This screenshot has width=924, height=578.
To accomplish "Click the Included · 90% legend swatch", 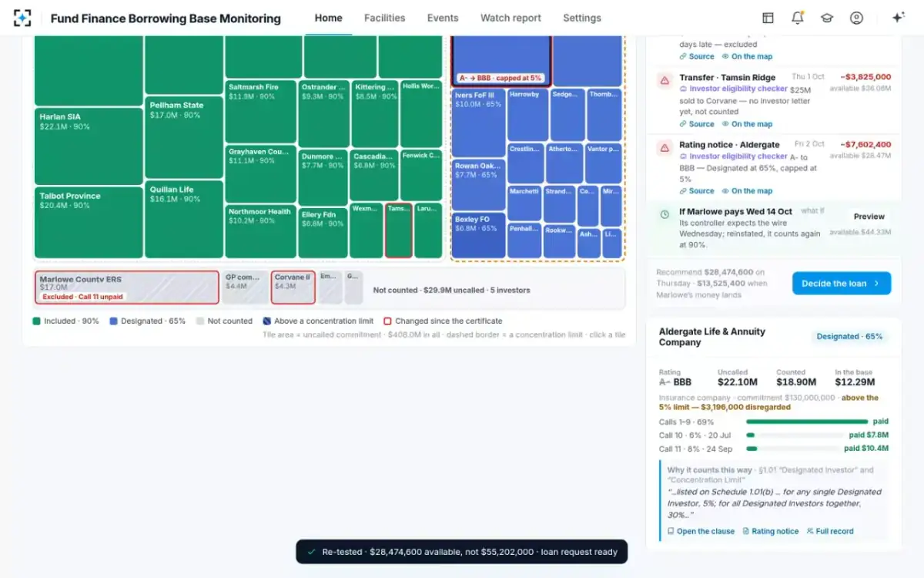I will [36, 321].
